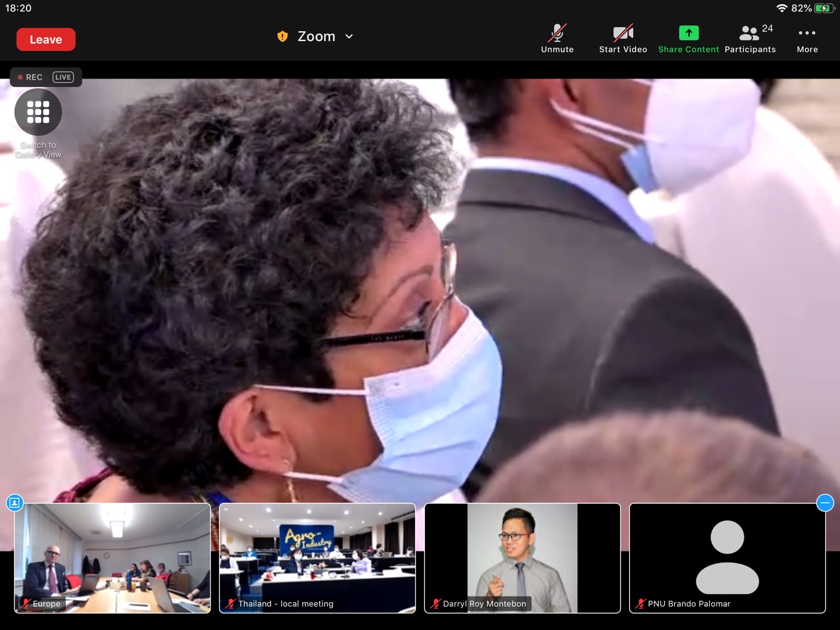Switch to Gallery View
Viewport: 840px width, 630px height.
(38, 112)
